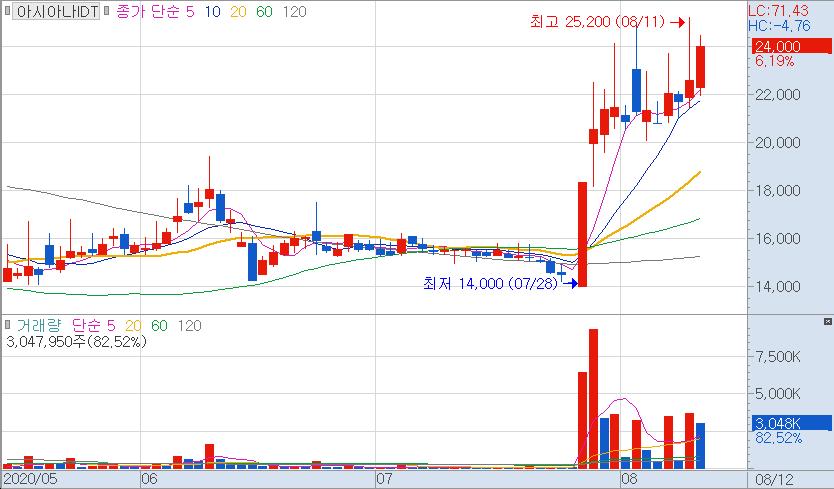This screenshot has width=834, height=489.
Task: Click the 22,000 price axis label
Action: (x=778, y=95)
